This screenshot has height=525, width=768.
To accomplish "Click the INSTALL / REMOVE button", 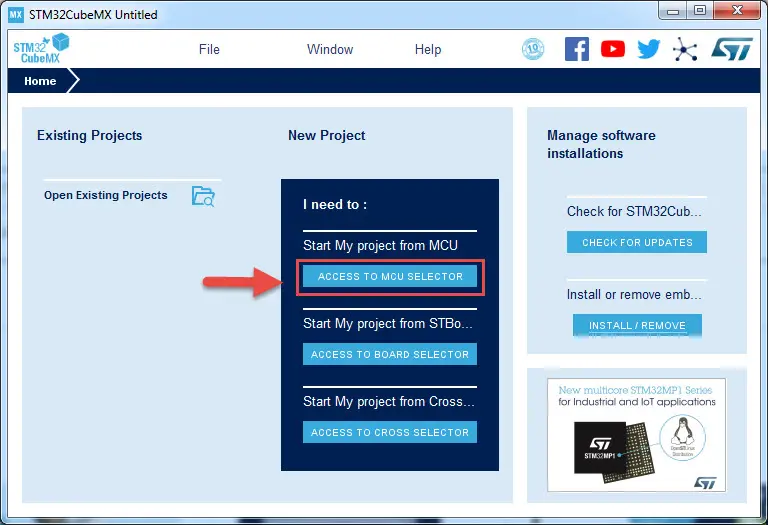I will pos(637,325).
